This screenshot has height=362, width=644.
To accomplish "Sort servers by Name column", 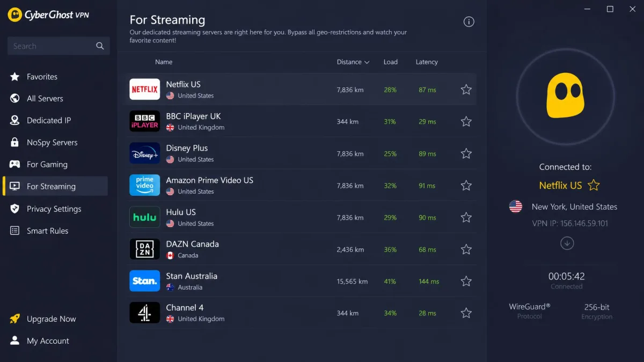I will [164, 62].
